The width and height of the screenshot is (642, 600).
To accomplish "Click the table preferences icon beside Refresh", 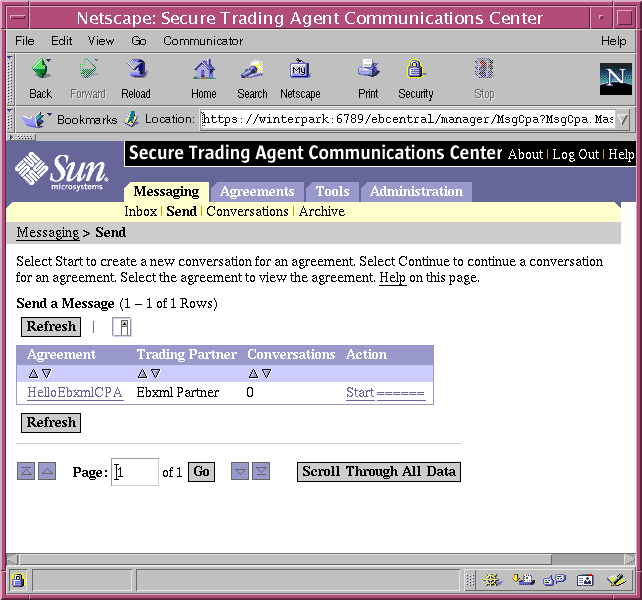I will [x=122, y=327].
